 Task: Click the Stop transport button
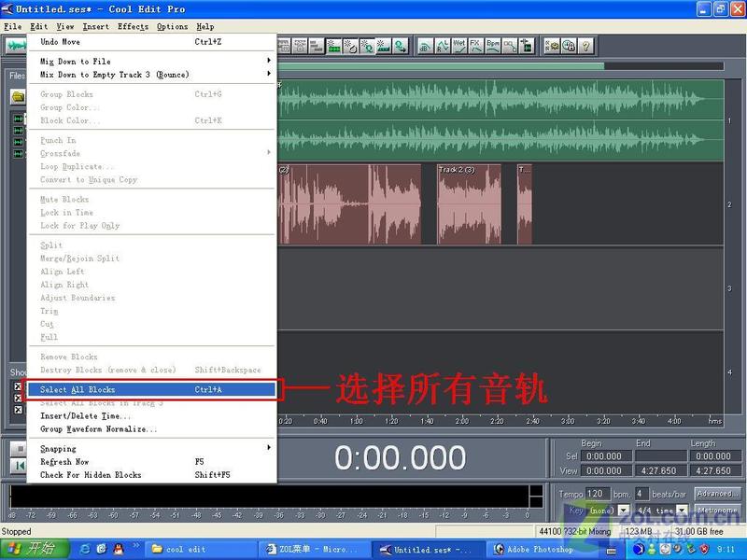click(19, 449)
